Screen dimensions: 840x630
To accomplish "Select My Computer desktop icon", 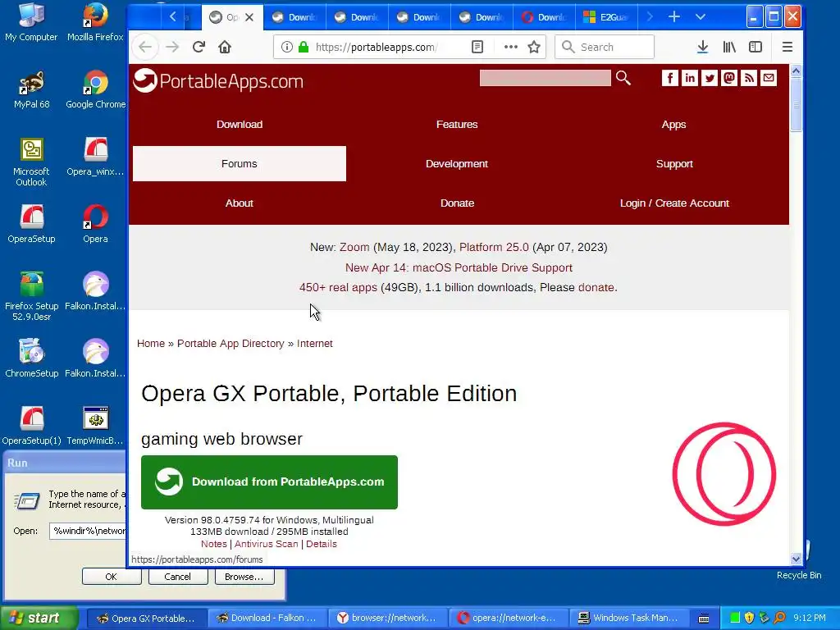I will (x=32, y=22).
